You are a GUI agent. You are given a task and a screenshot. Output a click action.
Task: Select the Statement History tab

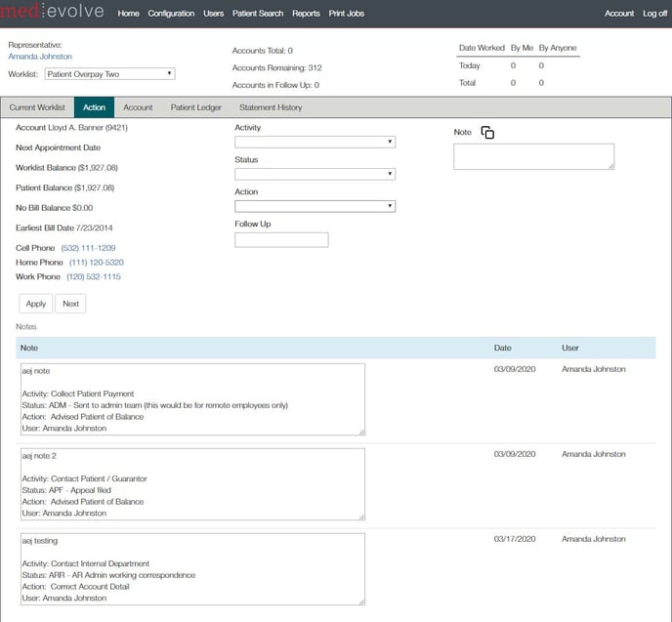coord(271,107)
